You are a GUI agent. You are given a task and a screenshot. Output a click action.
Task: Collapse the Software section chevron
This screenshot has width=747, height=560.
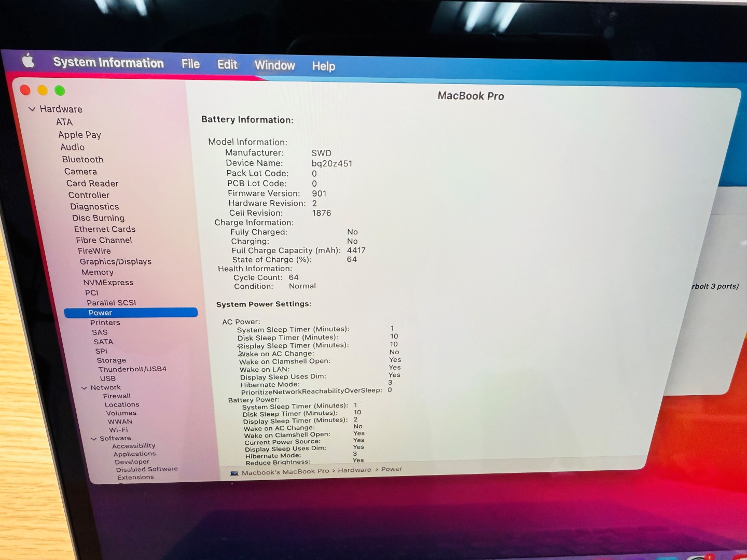pos(94,439)
